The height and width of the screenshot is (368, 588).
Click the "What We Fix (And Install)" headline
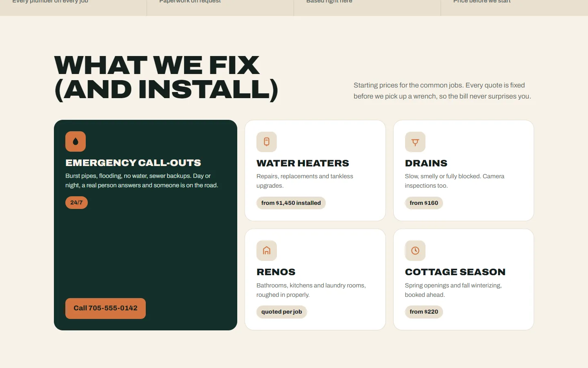click(166, 78)
